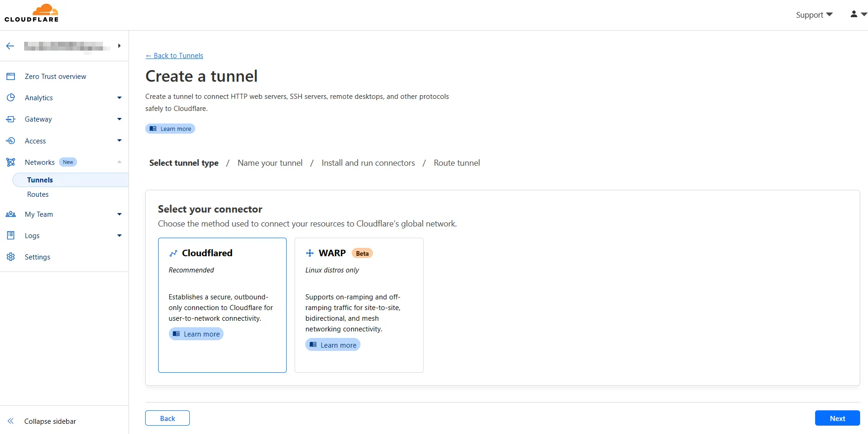The width and height of the screenshot is (868, 434).
Task: Open the user account dropdown arrow
Action: [864, 14]
